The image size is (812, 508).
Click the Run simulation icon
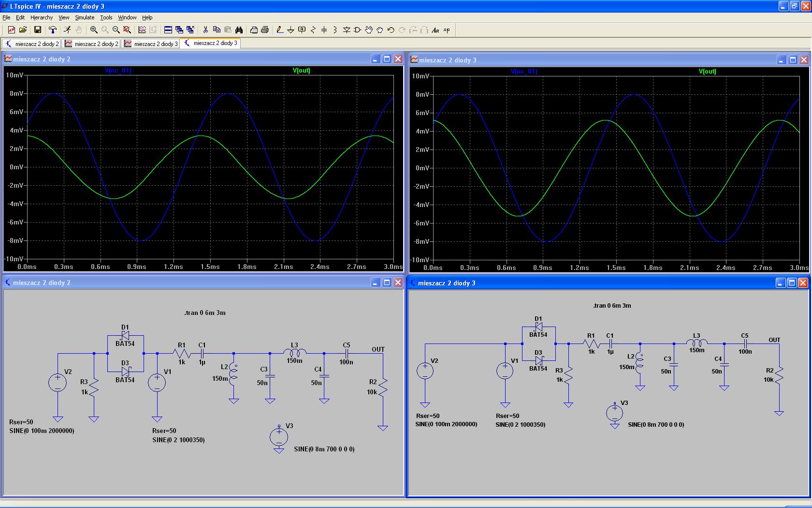[67, 30]
